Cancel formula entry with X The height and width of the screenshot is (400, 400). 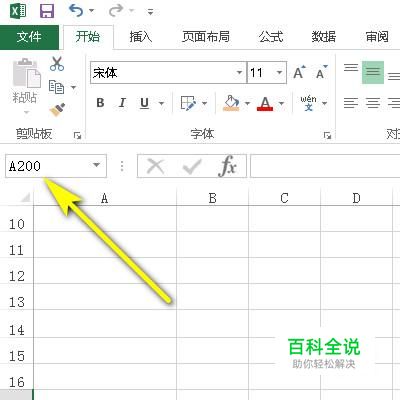point(156,166)
